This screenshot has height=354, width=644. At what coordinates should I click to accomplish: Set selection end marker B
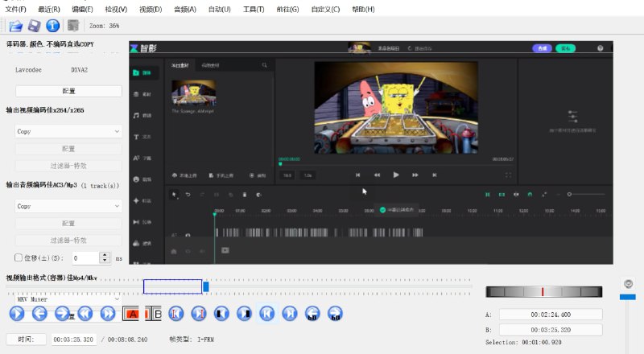coord(154,314)
